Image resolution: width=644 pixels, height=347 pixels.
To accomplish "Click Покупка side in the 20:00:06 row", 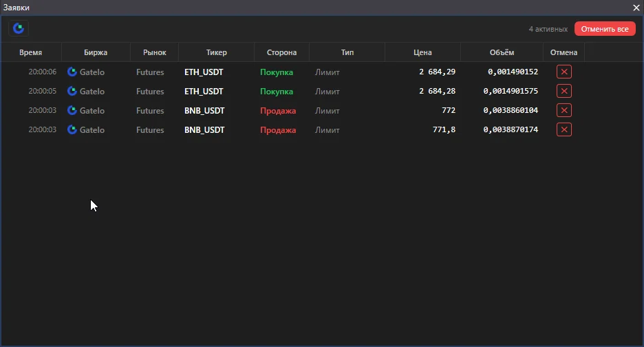I will (277, 72).
